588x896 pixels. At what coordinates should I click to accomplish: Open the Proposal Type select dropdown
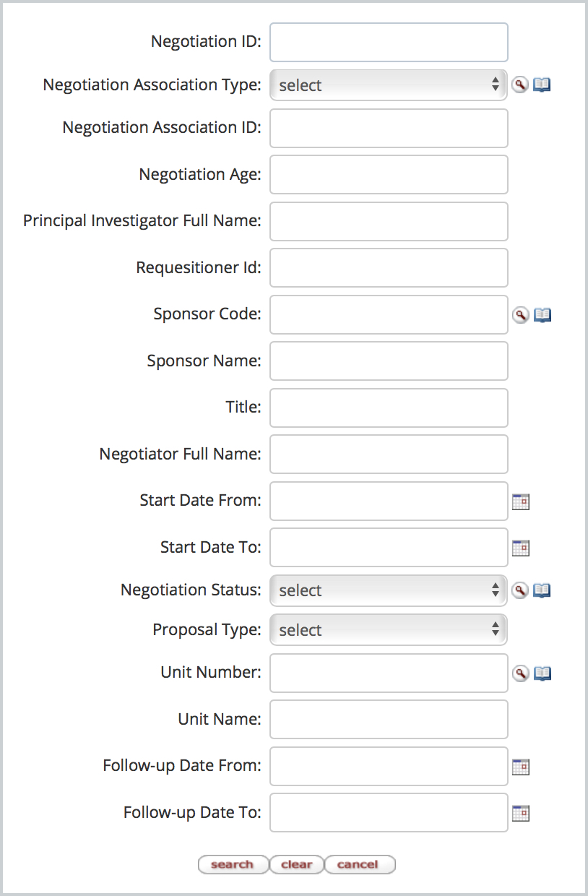pyautogui.click(x=389, y=629)
